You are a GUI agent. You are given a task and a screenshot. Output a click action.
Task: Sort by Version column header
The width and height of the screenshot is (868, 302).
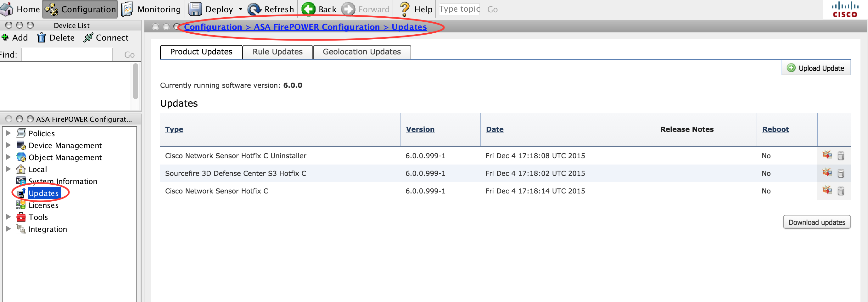(x=420, y=129)
